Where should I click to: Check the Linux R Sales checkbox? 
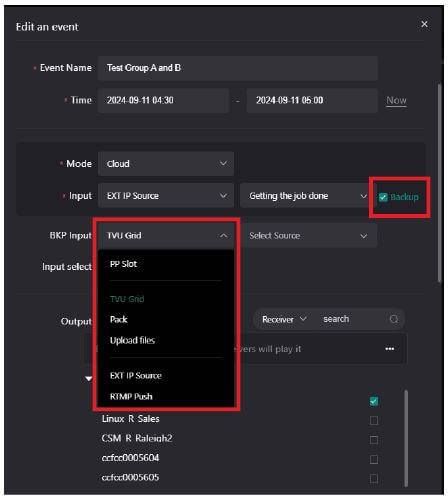tap(374, 420)
